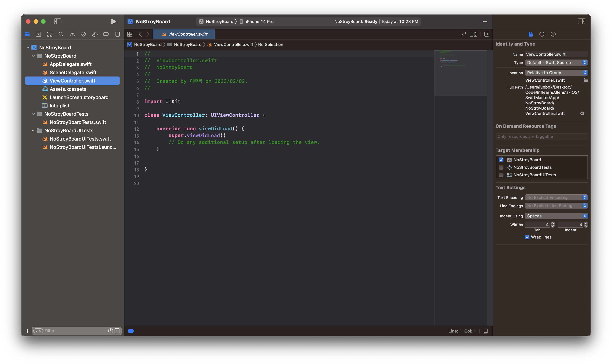This screenshot has height=364, width=612.
Task: Check NoStroyBoardTests target membership
Action: coord(501,167)
